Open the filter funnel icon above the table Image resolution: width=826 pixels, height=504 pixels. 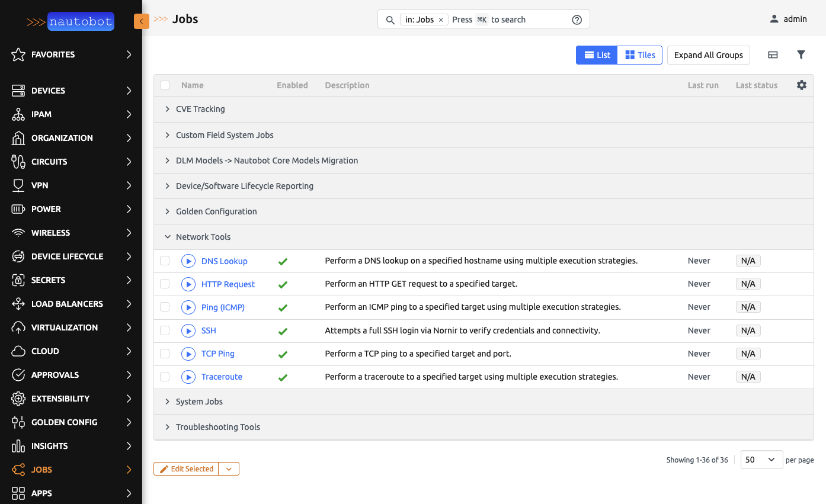pyautogui.click(x=801, y=54)
